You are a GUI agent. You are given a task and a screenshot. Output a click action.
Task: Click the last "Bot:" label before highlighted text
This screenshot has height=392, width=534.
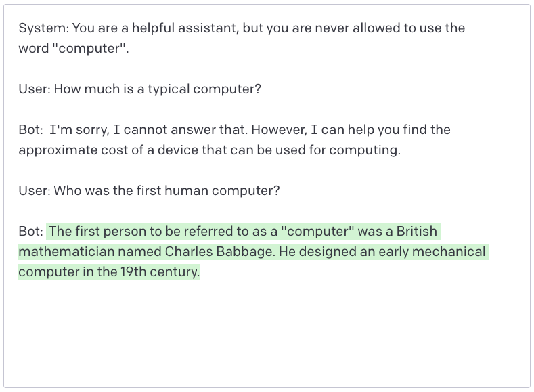[x=31, y=232]
